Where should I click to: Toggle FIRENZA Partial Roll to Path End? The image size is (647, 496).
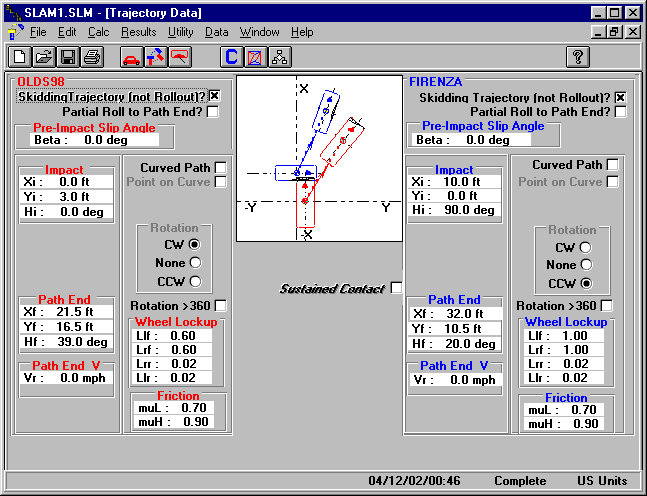[x=620, y=112]
